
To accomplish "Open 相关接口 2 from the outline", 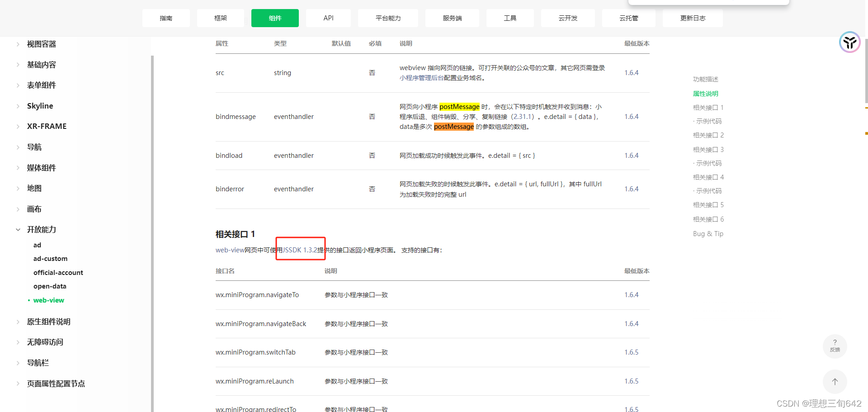I will [x=708, y=135].
